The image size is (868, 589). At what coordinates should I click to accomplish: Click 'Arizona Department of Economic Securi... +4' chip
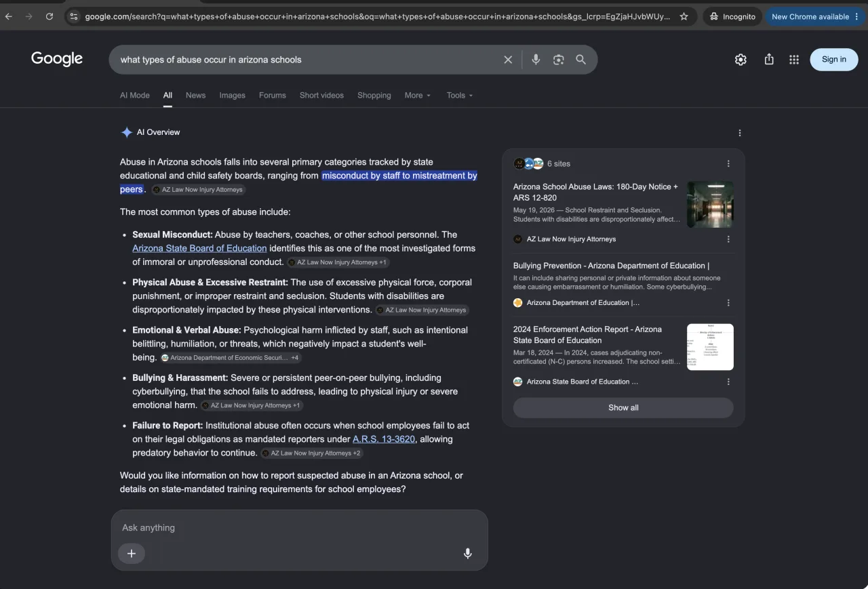click(231, 358)
